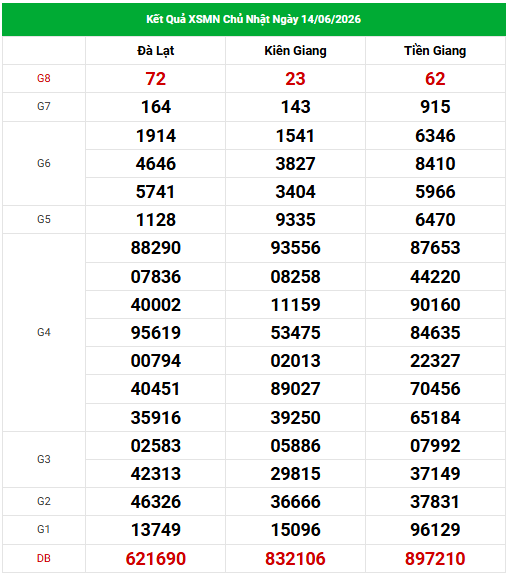Click the green XSMN results title banner
Viewport: 510px width, 579px height.
click(254, 19)
